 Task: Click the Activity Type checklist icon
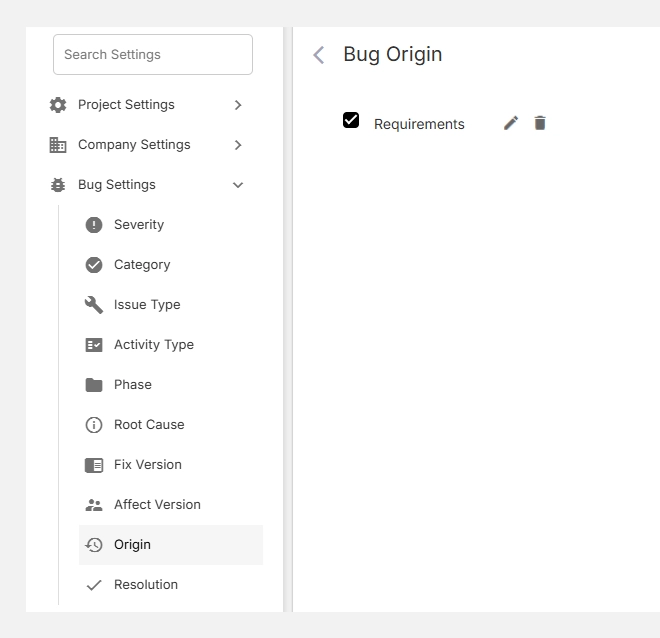pos(94,345)
